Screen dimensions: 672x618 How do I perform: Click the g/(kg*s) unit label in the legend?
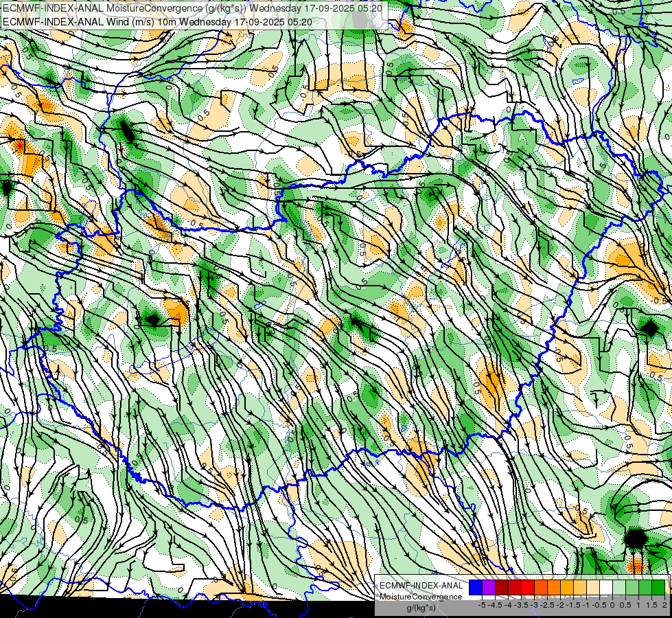coord(421,608)
